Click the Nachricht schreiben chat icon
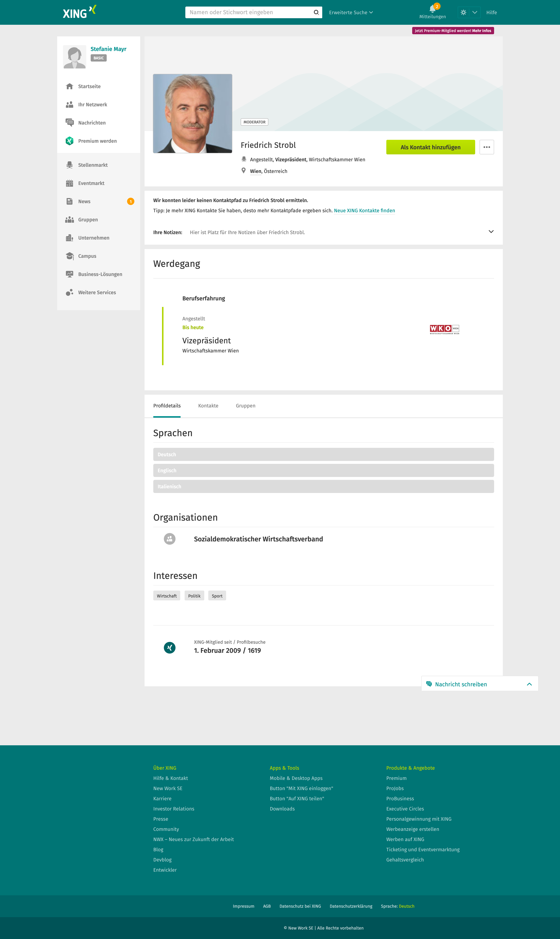The height and width of the screenshot is (939, 560). (429, 684)
